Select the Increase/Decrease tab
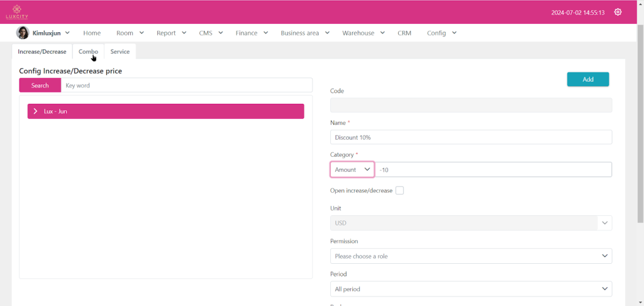This screenshot has width=644, height=306. pyautogui.click(x=42, y=52)
